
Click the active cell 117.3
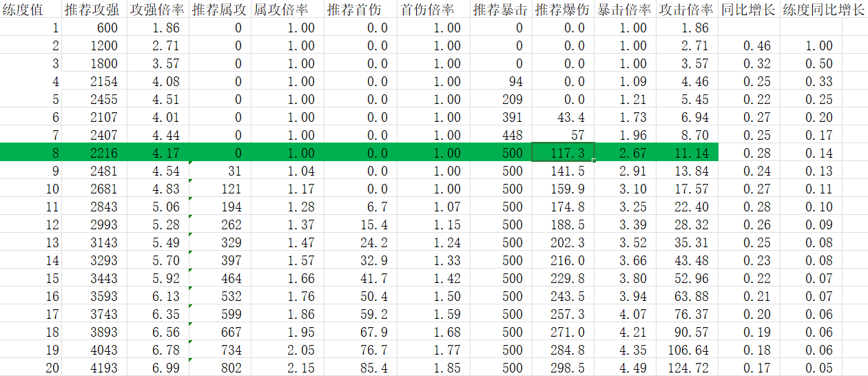(x=563, y=153)
